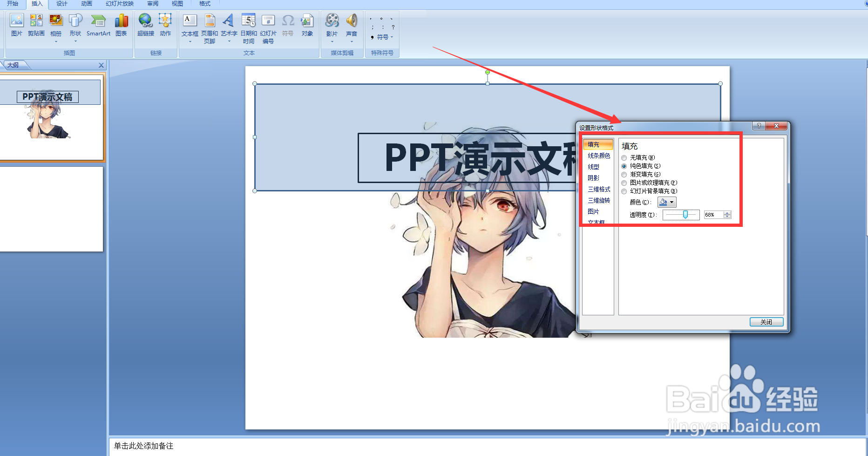
Task: Open the fill 颜色 color picker dropdown
Action: 672,202
